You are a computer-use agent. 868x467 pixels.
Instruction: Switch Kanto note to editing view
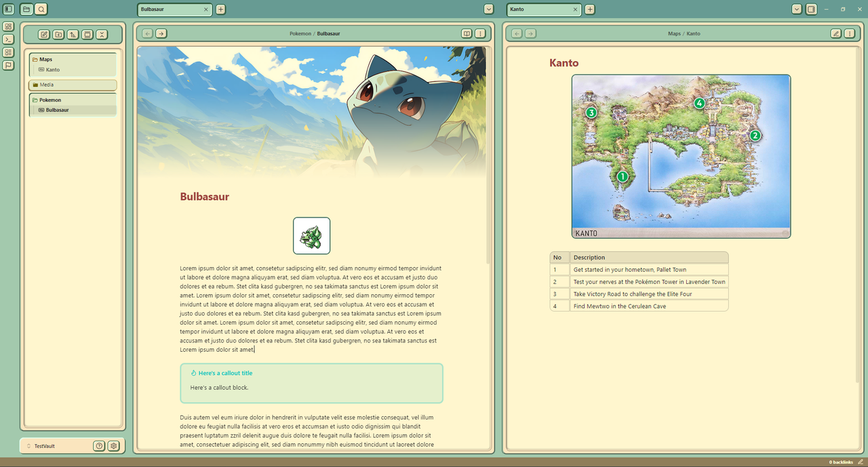[836, 33]
